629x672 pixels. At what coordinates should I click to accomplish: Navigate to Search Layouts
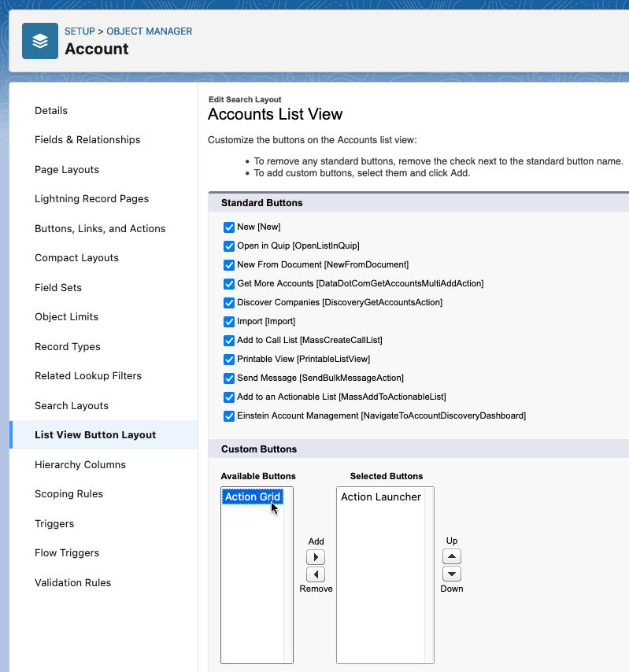click(x=72, y=405)
